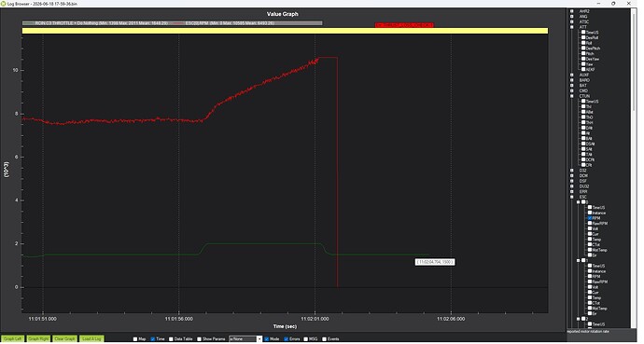The width and height of the screenshot is (644, 344).
Task: Enable the Map checkbox
Action: pos(135,339)
